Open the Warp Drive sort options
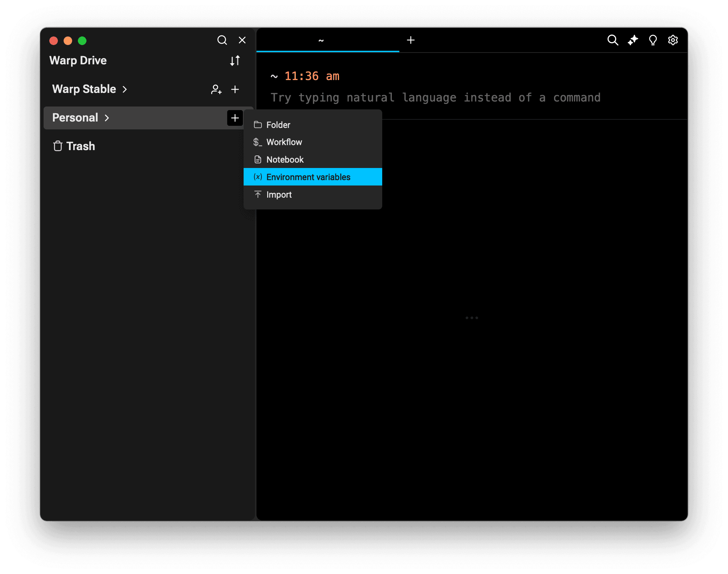 (x=235, y=61)
